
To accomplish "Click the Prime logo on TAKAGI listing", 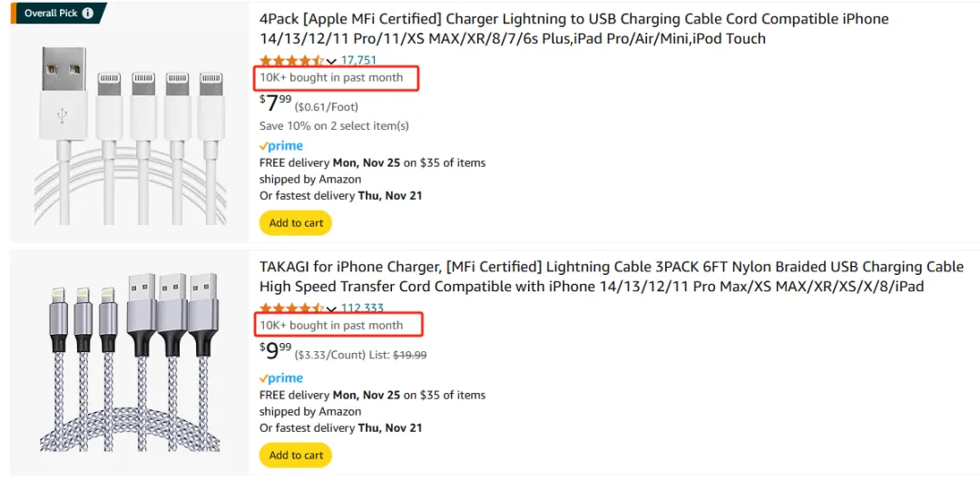I will tap(281, 378).
